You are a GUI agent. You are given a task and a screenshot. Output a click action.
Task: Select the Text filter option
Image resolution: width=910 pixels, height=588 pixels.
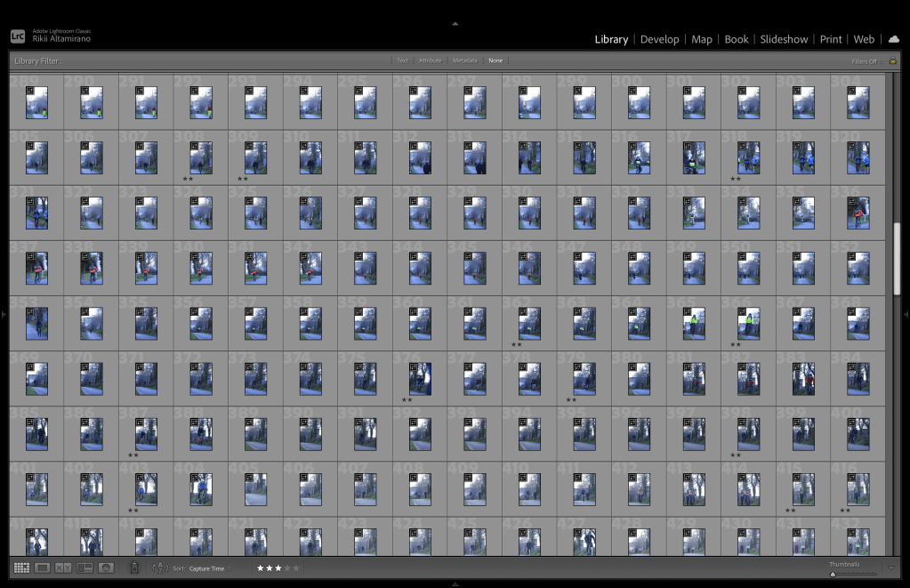(402, 60)
